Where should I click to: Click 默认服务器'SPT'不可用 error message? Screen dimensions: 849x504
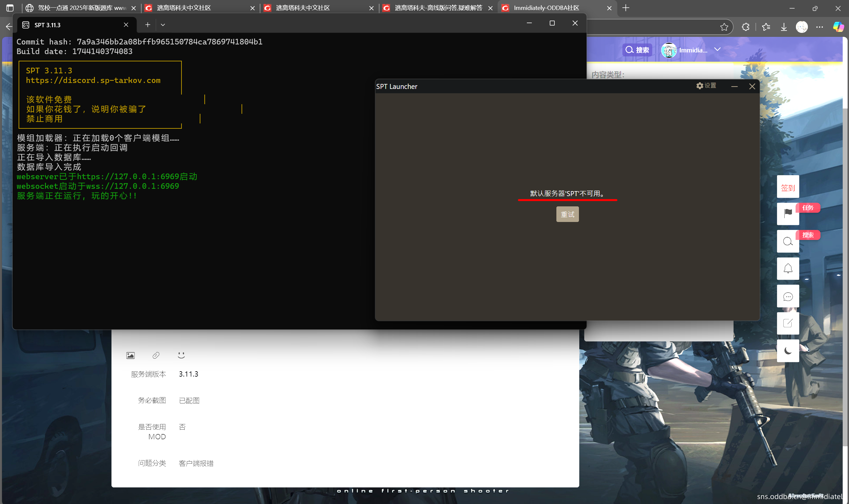click(567, 193)
